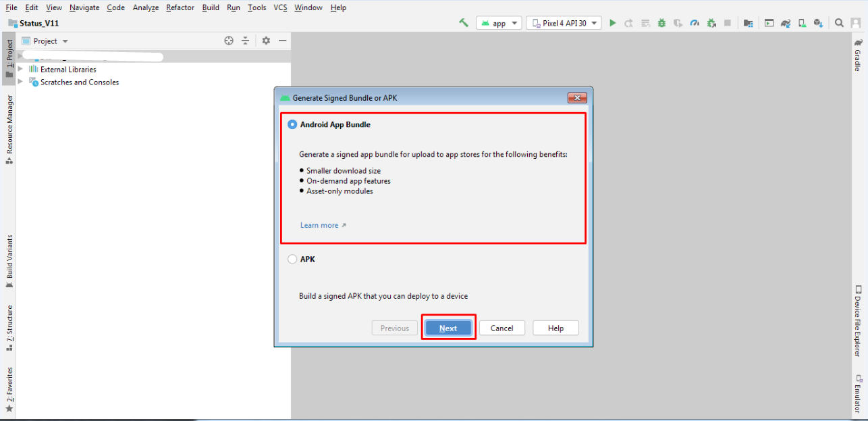Open the Tools menu
The image size is (868, 421).
pyautogui.click(x=257, y=7)
